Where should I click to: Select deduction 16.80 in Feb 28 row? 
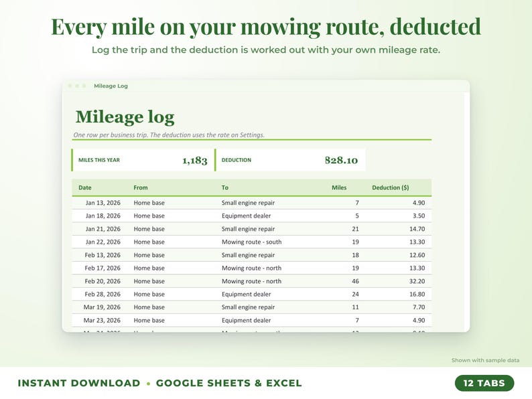tap(417, 294)
